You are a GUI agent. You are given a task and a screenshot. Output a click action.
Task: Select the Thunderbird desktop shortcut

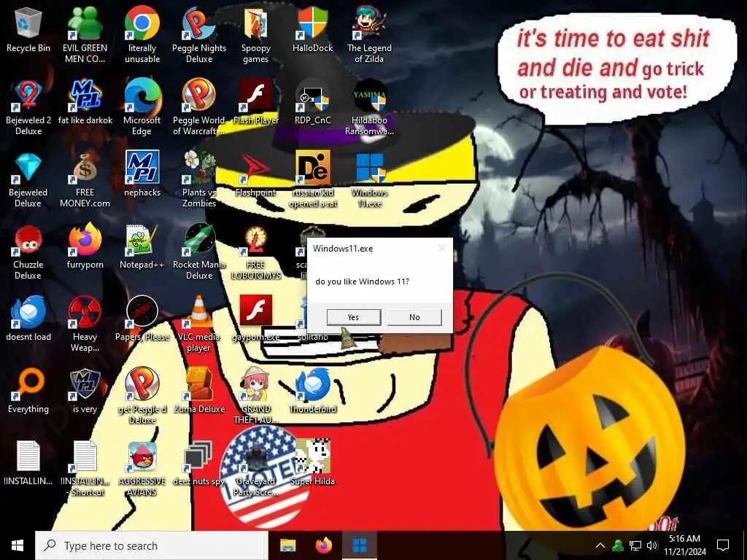click(x=313, y=391)
